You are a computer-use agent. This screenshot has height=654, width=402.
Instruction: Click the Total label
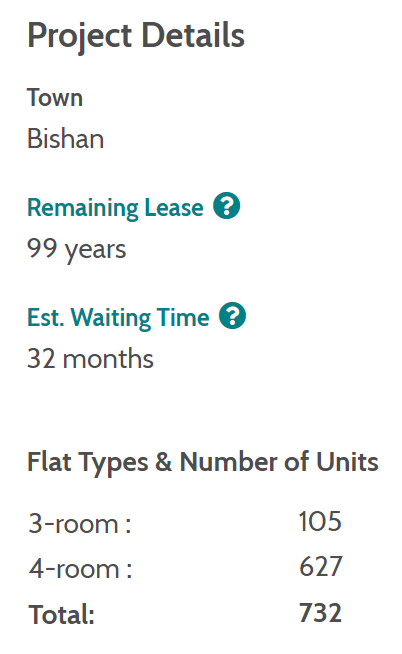[61, 614]
